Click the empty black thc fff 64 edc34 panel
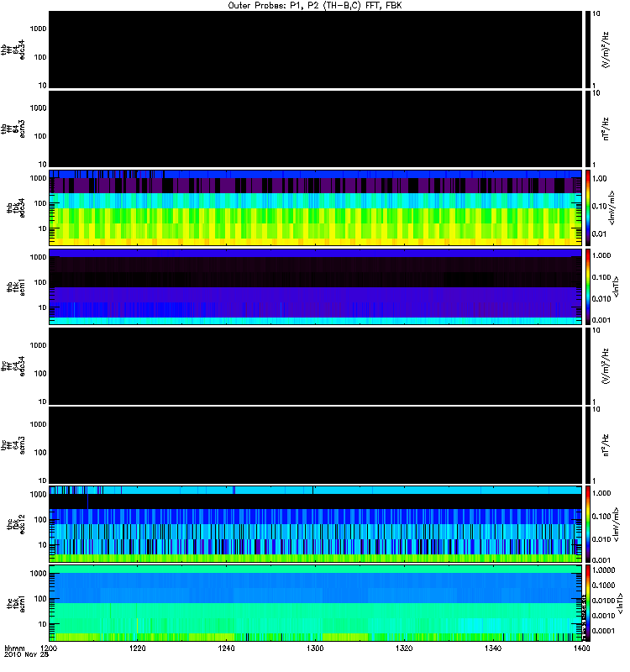This screenshot has height=672, width=630. pos(315,366)
